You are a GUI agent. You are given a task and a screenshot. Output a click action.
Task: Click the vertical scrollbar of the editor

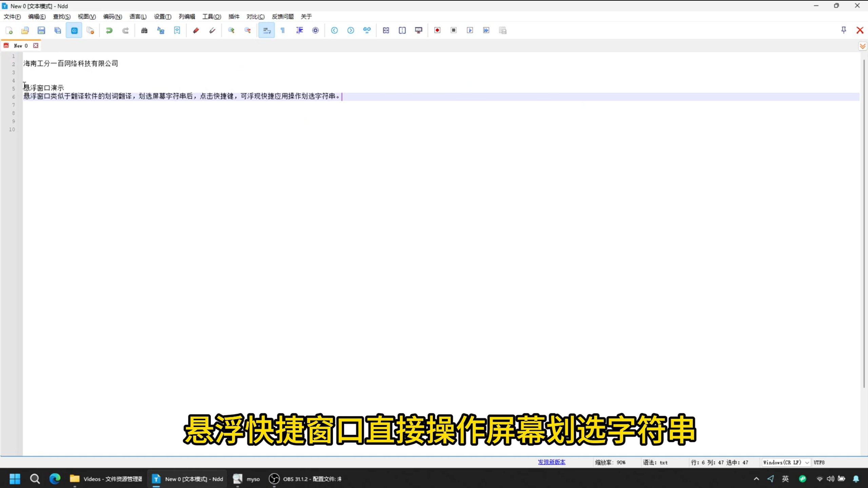(864, 221)
